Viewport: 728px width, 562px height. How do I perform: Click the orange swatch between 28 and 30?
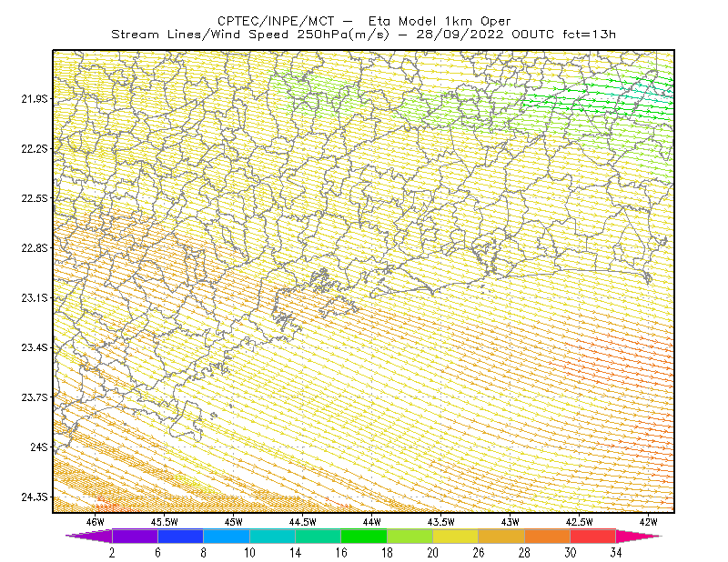pos(547,536)
